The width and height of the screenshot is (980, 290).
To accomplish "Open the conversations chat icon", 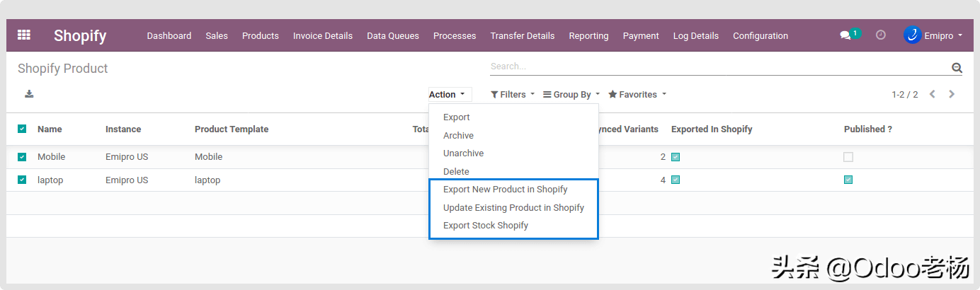I will 845,35.
